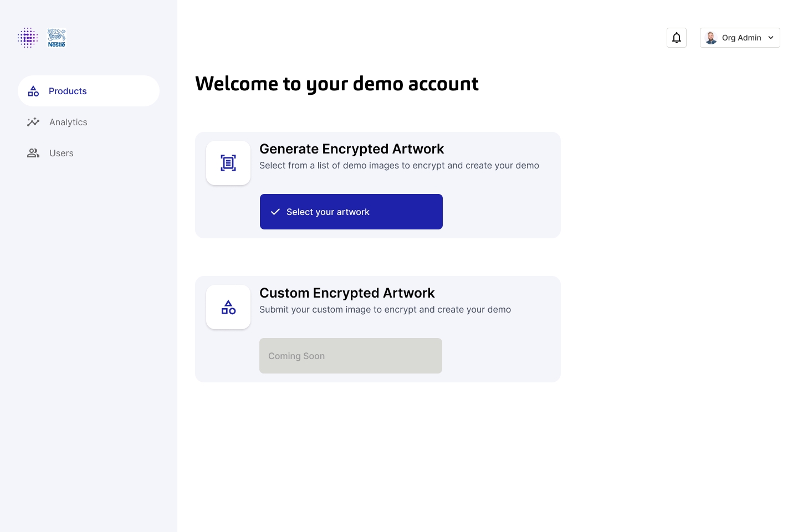Screen dimensions: 798x532
Task: Click the Coming Soon button
Action: 351,356
